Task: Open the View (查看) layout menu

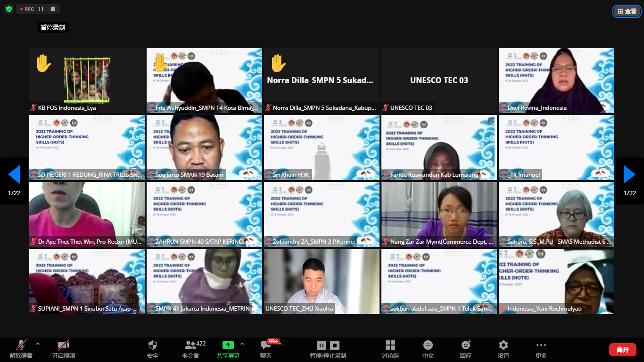Action: coord(627,11)
